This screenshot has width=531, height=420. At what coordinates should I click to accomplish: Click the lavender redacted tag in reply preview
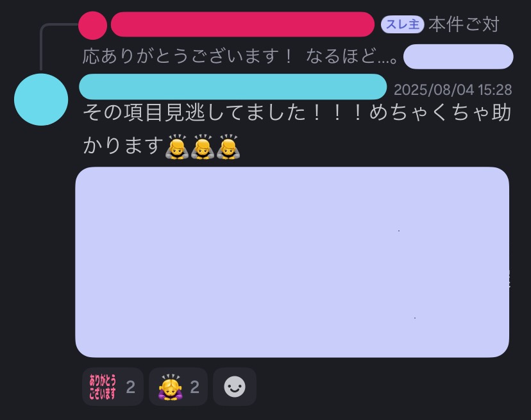point(458,56)
